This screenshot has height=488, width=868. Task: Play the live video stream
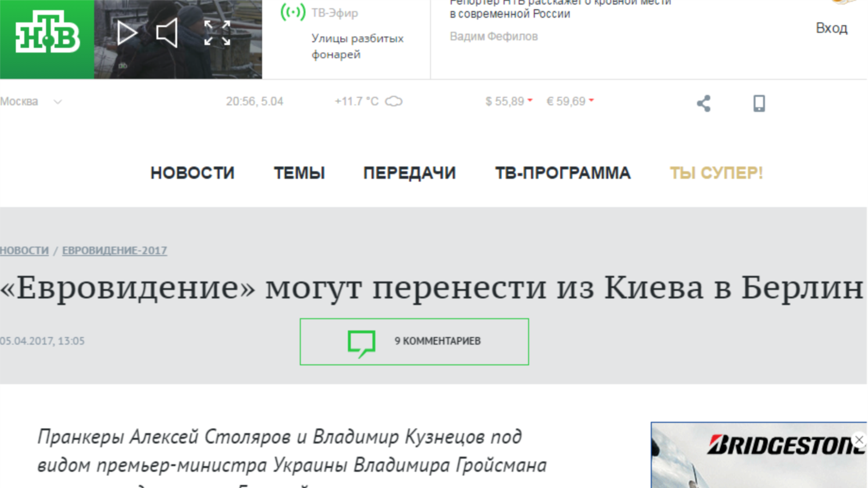point(127,33)
